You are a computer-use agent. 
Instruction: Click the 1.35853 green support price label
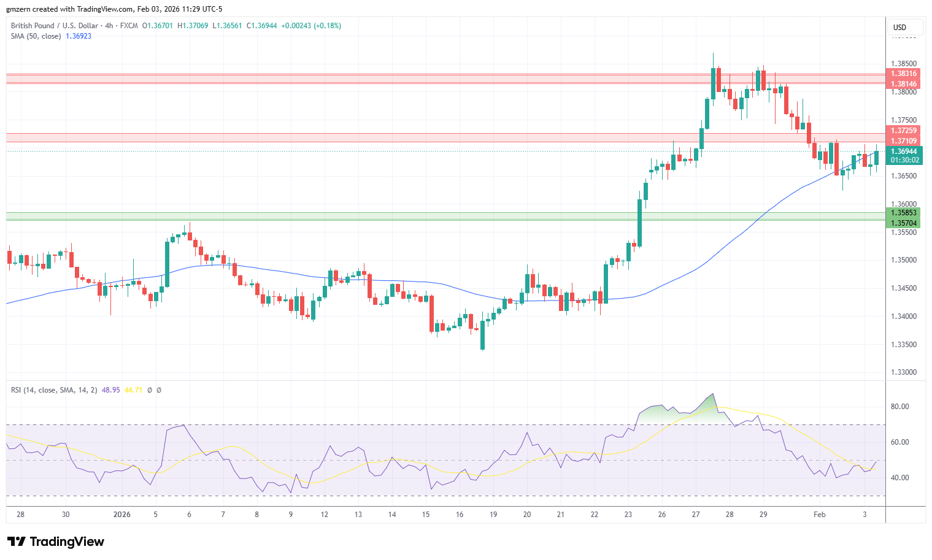pyautogui.click(x=904, y=213)
